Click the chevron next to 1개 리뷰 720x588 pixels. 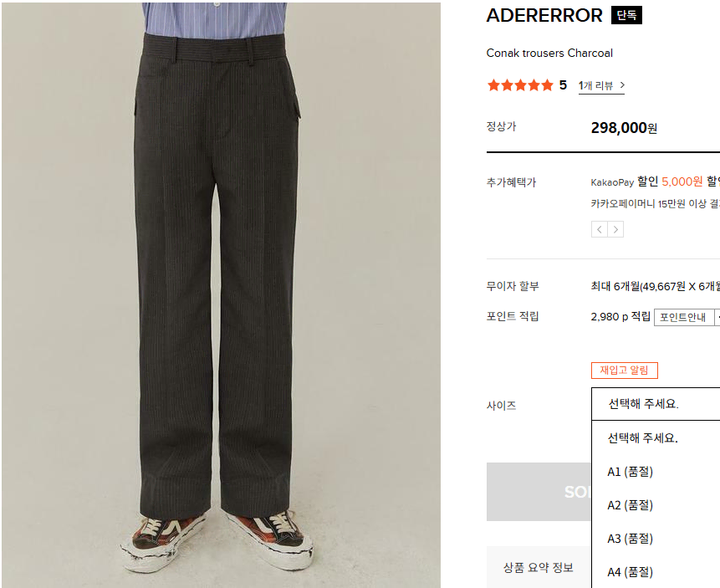click(x=622, y=85)
